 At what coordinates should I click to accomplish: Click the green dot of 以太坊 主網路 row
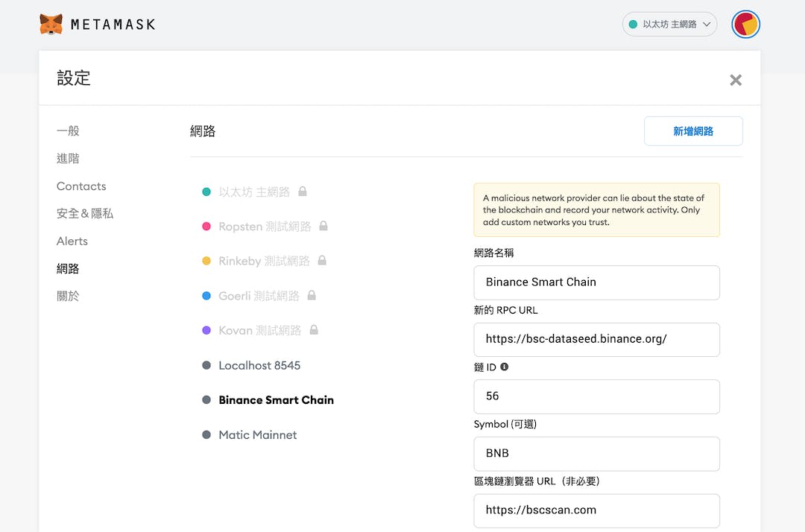(206, 192)
